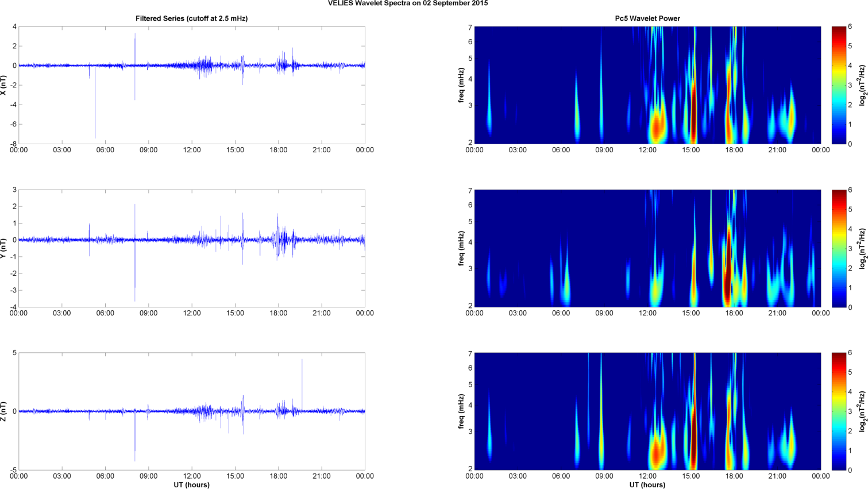Click the '06:00' tick below the top spectrogram
The image size is (868, 489).
tap(561, 150)
